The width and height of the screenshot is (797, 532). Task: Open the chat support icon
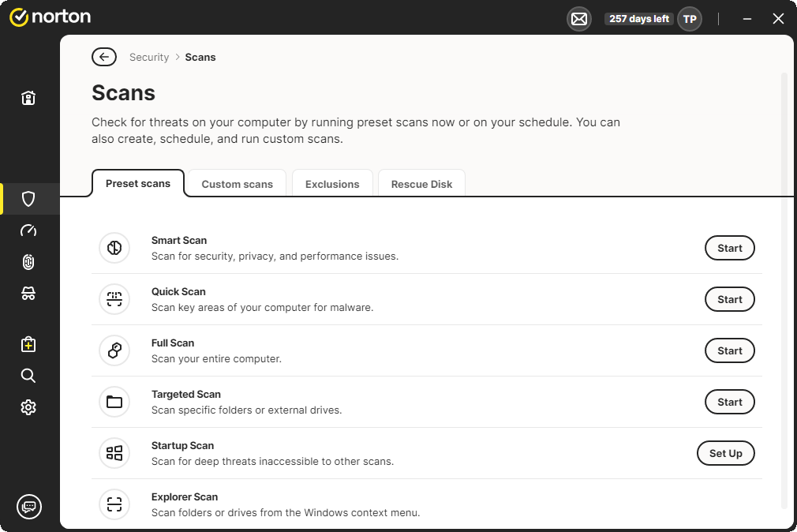pos(29,507)
